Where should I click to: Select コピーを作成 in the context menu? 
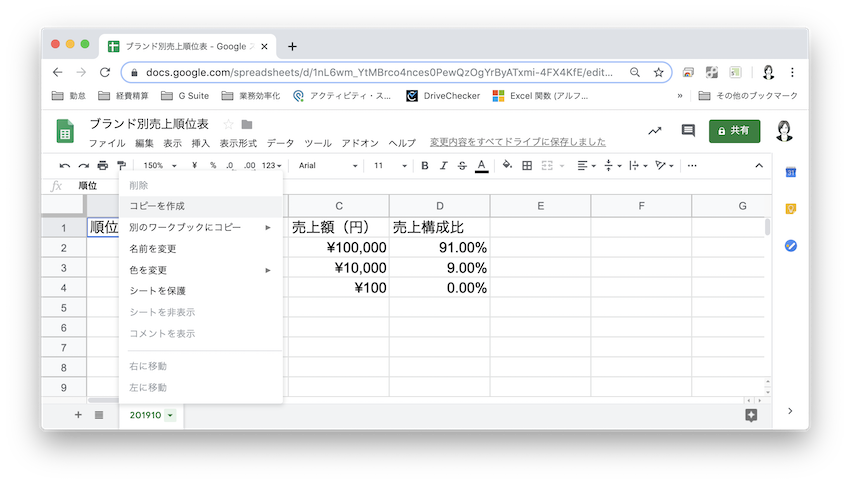pyautogui.click(x=157, y=205)
